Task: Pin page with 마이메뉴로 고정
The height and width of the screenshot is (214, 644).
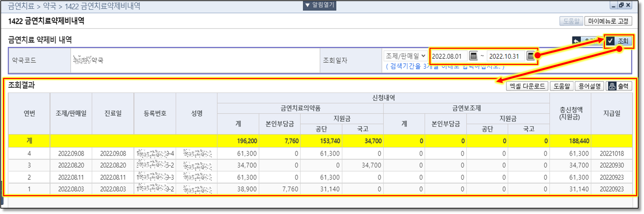Action: [608, 21]
